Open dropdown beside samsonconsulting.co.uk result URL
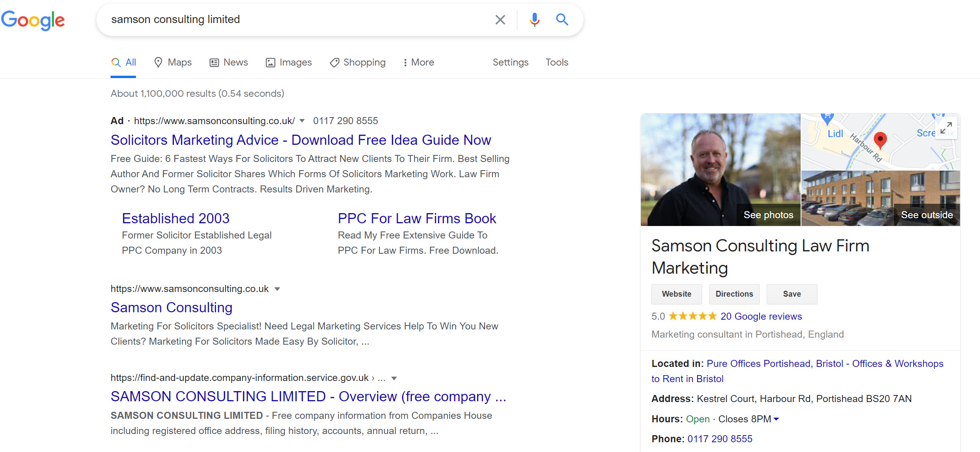Image resolution: width=980 pixels, height=452 pixels. click(277, 289)
